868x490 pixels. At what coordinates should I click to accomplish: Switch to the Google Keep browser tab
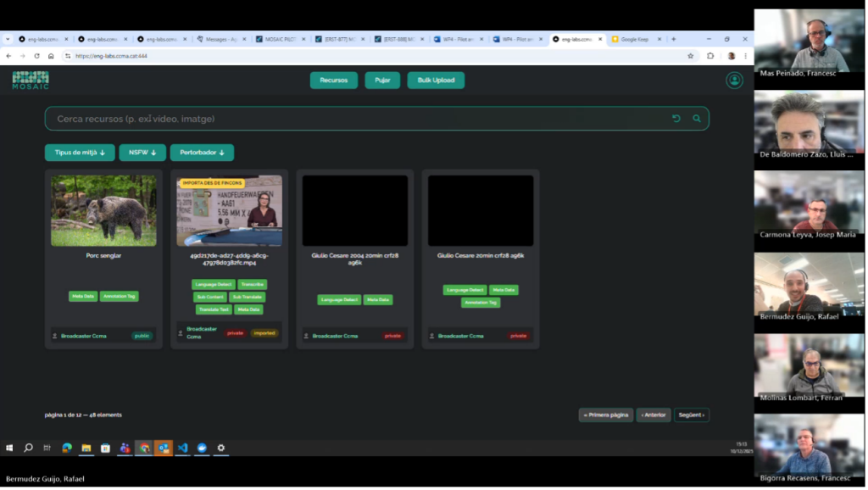point(634,39)
